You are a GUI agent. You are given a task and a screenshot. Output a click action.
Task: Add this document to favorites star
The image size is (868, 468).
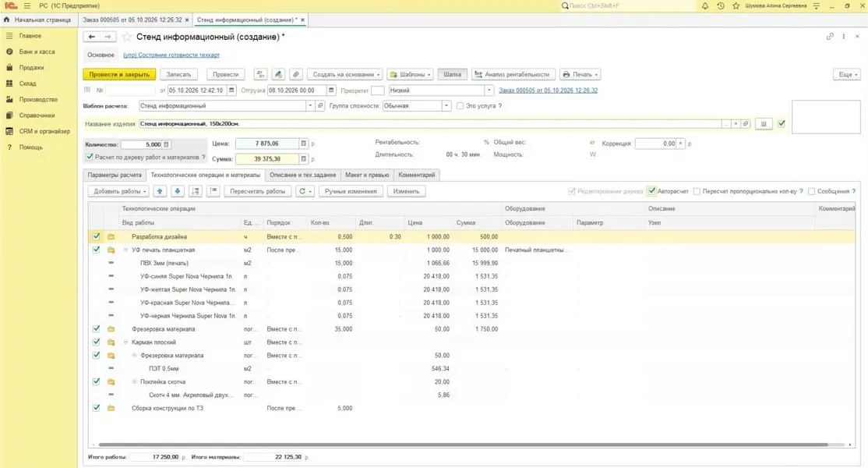tap(127, 37)
